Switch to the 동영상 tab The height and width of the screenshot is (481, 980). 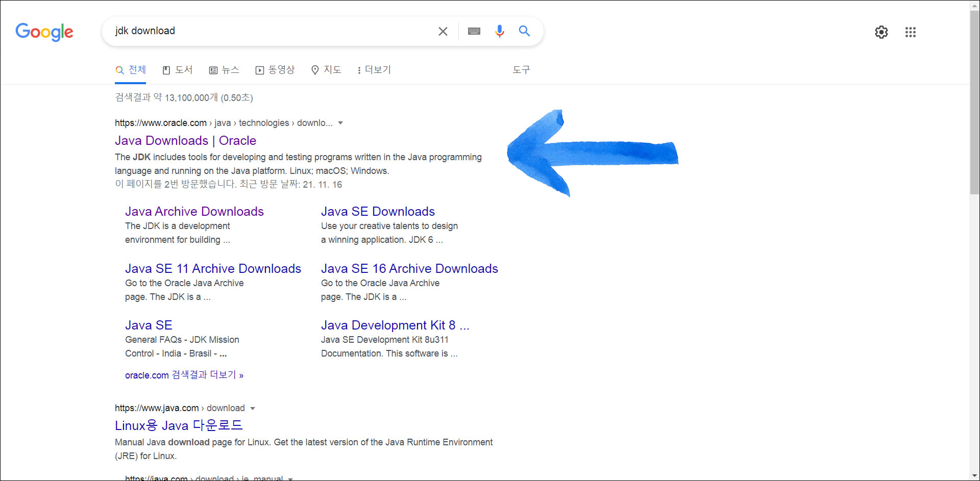pyautogui.click(x=275, y=70)
